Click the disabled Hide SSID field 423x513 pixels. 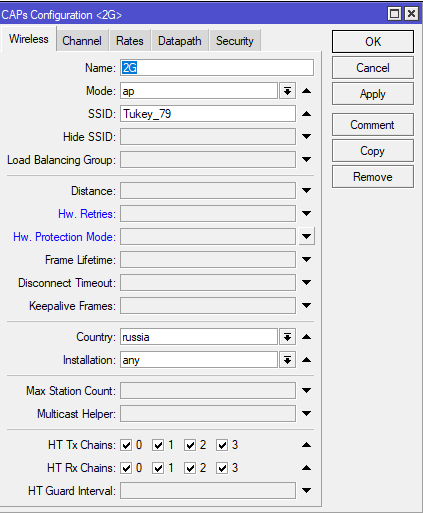(208, 137)
